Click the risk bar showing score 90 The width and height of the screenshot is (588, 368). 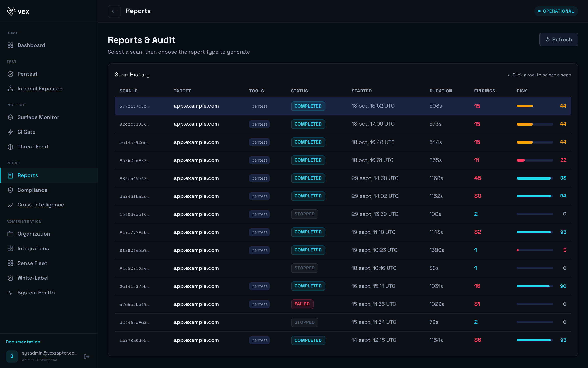click(535, 286)
